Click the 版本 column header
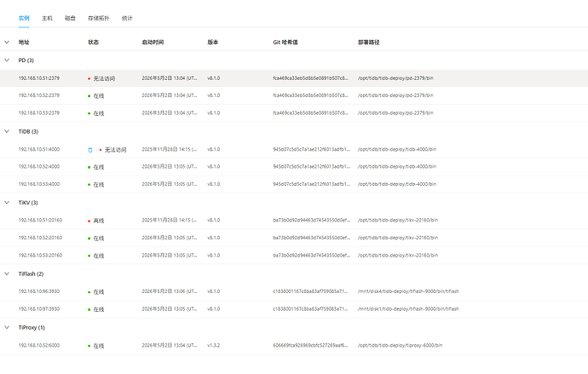 click(x=213, y=42)
